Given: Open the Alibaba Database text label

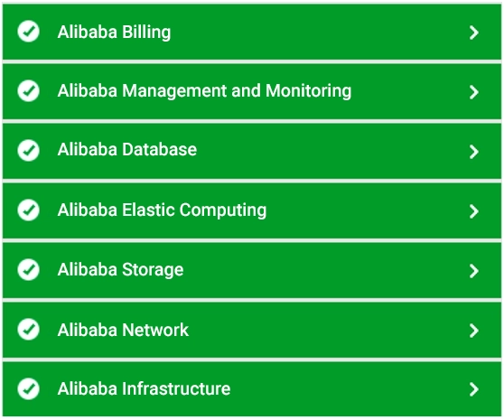Looking at the screenshot, I should [x=127, y=149].
